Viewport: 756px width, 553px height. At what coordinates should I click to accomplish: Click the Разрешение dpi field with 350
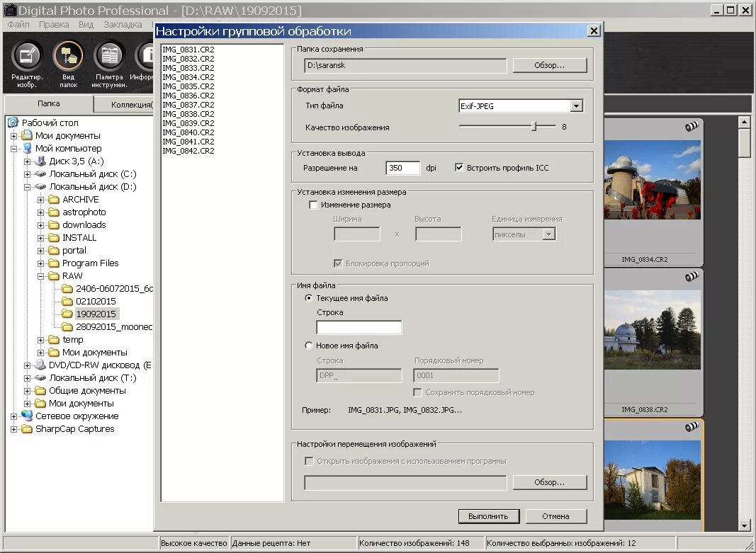tap(402, 168)
